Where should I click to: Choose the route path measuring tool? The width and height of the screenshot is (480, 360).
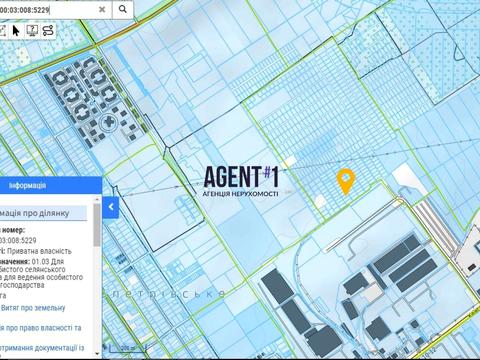pyautogui.click(x=48, y=30)
